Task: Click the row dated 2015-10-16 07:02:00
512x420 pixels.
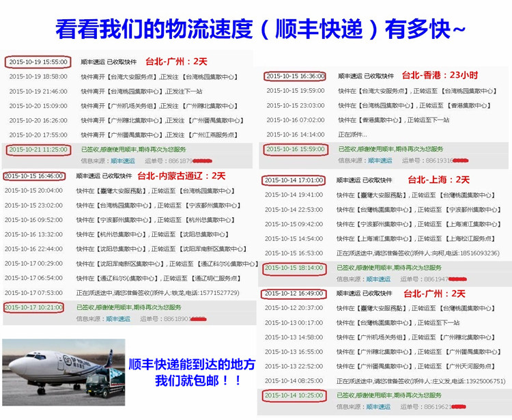Action: (x=358, y=120)
